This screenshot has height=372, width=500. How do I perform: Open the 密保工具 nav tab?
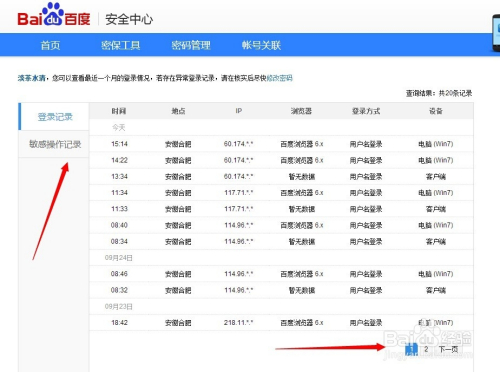click(x=121, y=45)
